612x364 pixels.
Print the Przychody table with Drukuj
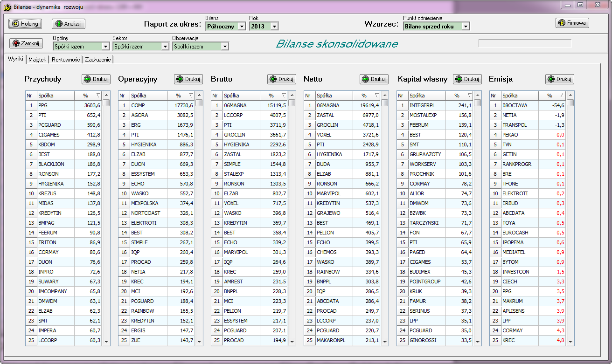coord(96,79)
